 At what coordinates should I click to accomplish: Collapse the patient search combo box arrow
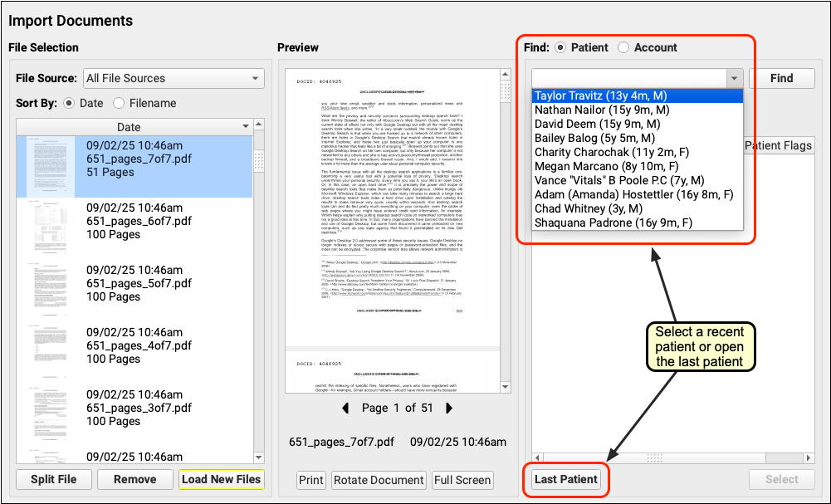(x=734, y=78)
